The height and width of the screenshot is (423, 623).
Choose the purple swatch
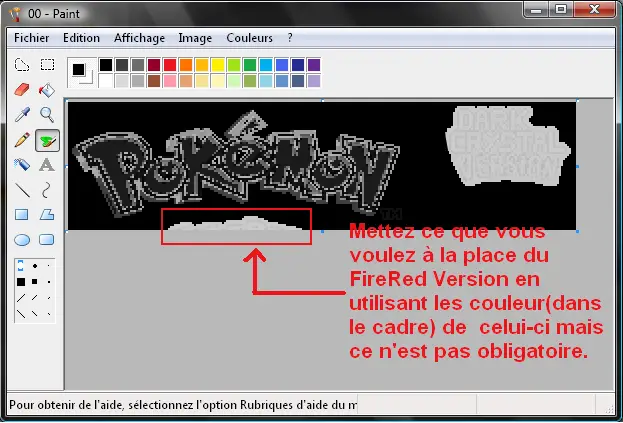coord(314,65)
